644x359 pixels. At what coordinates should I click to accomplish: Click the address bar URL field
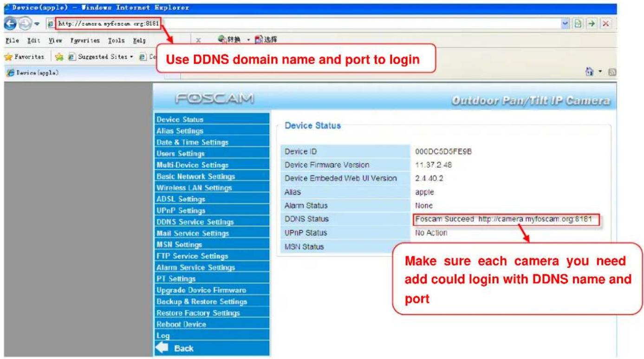[x=308, y=23]
